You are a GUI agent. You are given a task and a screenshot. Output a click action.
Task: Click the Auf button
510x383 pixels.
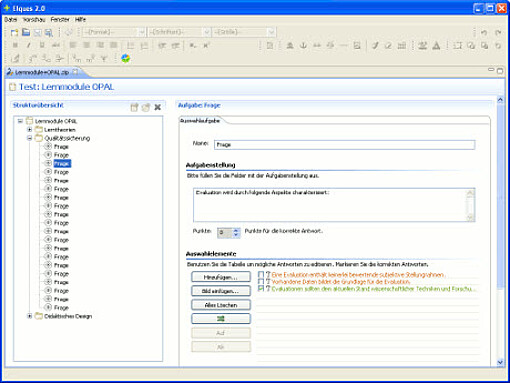[221, 333]
